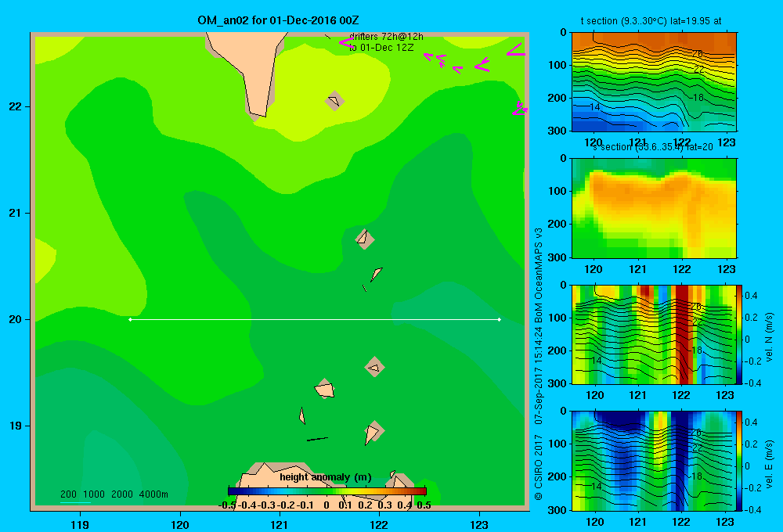The height and width of the screenshot is (532, 783).
Task: Open the salinity section panel
Action: [654, 208]
